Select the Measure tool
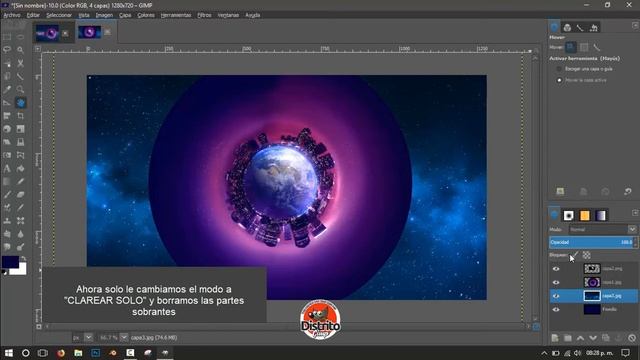 pyautogui.click(x=7, y=103)
